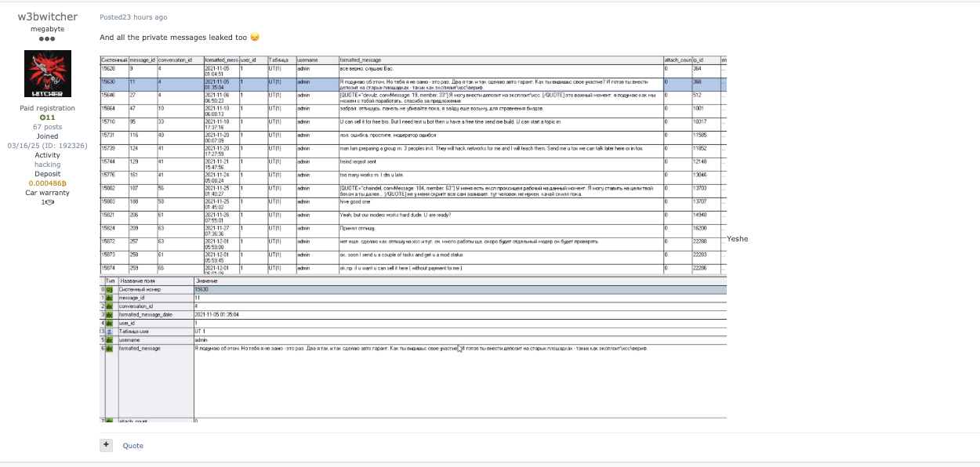Viewport: 980px width, 467px height.
Task: Click the megabyte rank label
Action: click(47, 29)
